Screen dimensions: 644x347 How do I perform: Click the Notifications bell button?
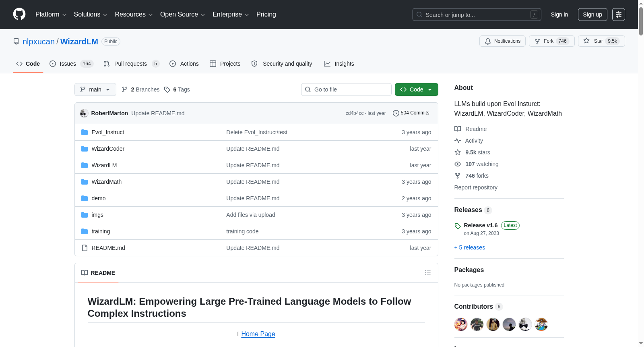click(x=502, y=41)
